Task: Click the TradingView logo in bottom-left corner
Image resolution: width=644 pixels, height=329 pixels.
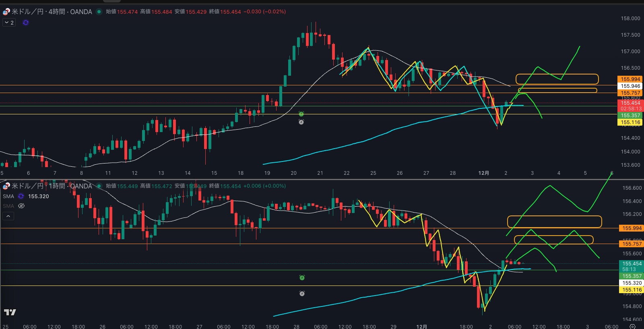Action: tap(10, 312)
